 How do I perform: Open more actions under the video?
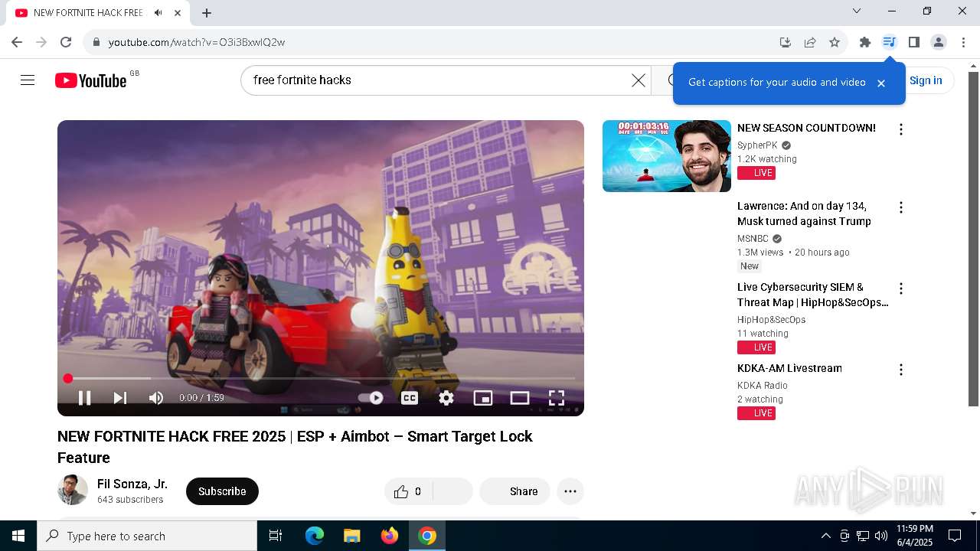570,491
